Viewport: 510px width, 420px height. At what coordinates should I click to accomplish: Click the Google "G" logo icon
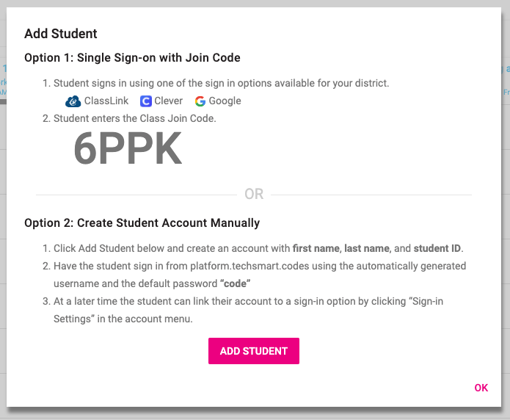pyautogui.click(x=200, y=101)
